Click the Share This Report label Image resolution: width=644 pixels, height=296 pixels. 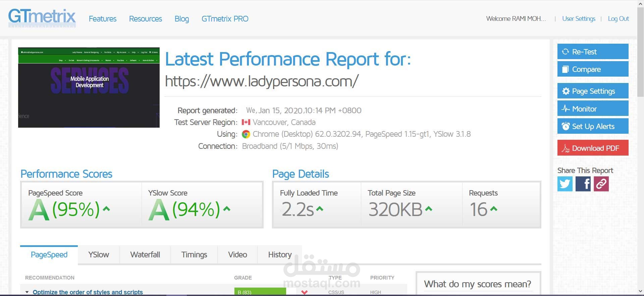click(x=585, y=170)
